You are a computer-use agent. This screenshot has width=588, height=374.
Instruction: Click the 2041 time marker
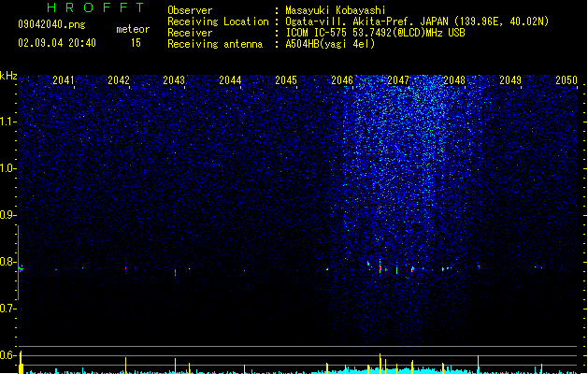coord(63,79)
